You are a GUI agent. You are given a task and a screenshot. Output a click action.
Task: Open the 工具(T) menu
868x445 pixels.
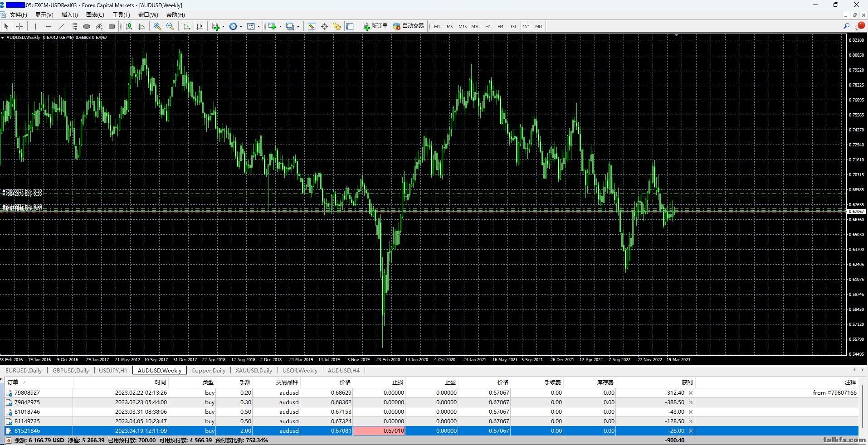tap(121, 15)
